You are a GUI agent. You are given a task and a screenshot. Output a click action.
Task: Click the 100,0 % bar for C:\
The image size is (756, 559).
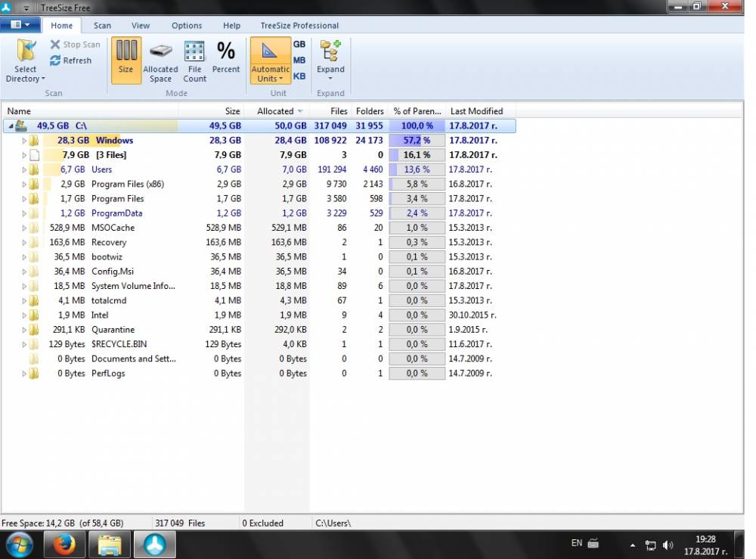click(417, 126)
